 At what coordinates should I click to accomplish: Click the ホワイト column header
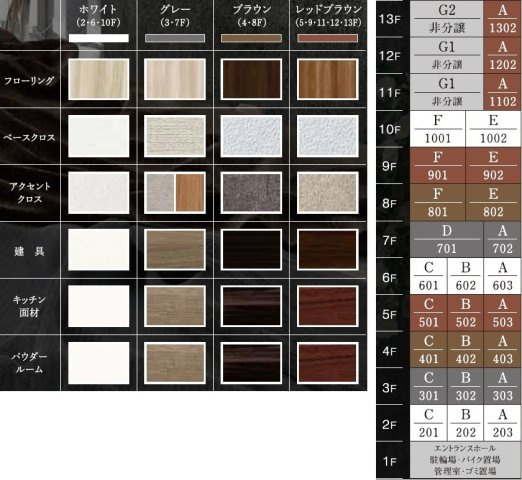99,16
